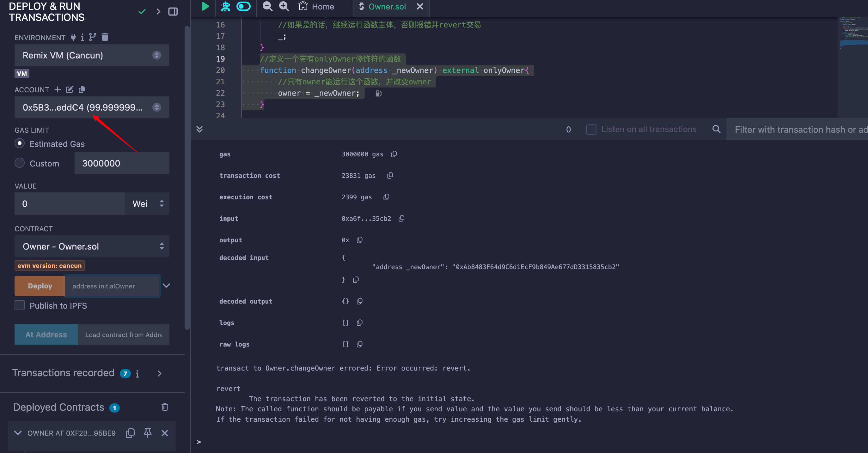The height and width of the screenshot is (453, 868).
Task: Pin the deployed Owner contract
Action: point(148,433)
